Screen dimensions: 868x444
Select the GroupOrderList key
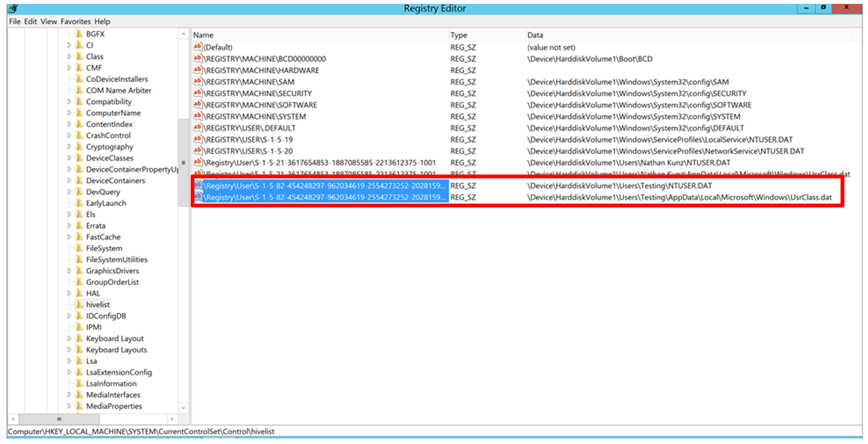113,282
